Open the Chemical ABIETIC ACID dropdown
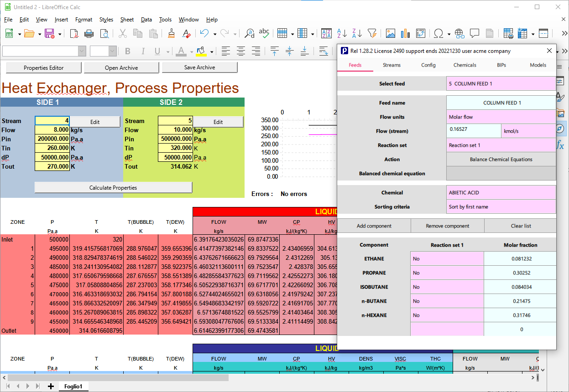 point(501,192)
